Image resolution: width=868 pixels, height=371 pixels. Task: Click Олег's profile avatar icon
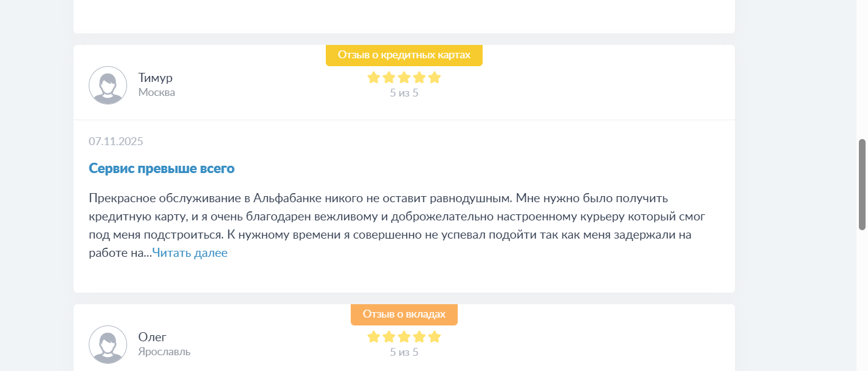(x=108, y=344)
